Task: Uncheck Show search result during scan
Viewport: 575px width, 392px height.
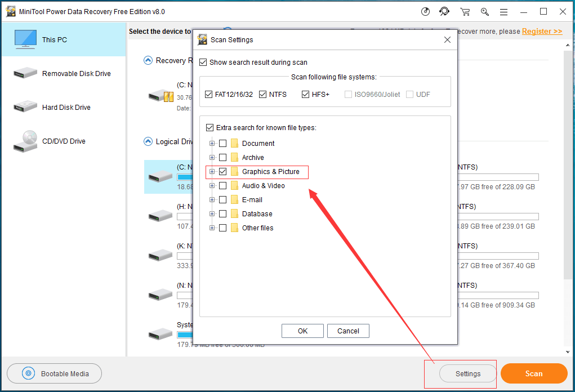Action: click(203, 63)
